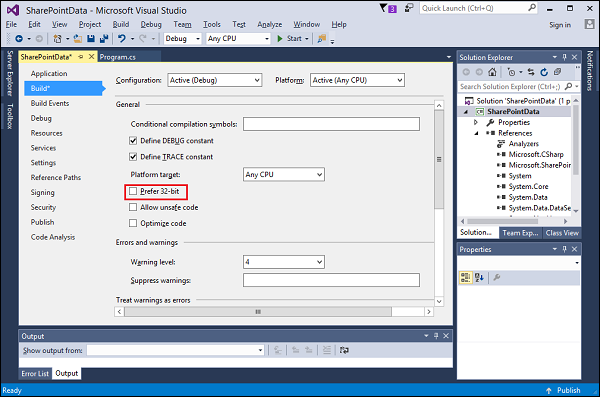
Task: Open the Platform target dropdown
Action: pos(284,175)
